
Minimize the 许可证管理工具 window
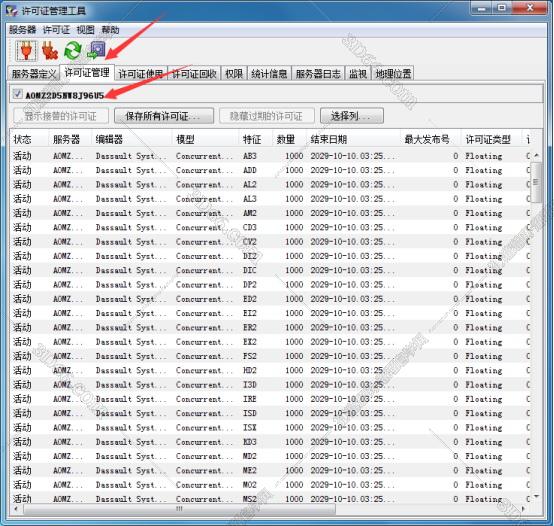pos(481,8)
